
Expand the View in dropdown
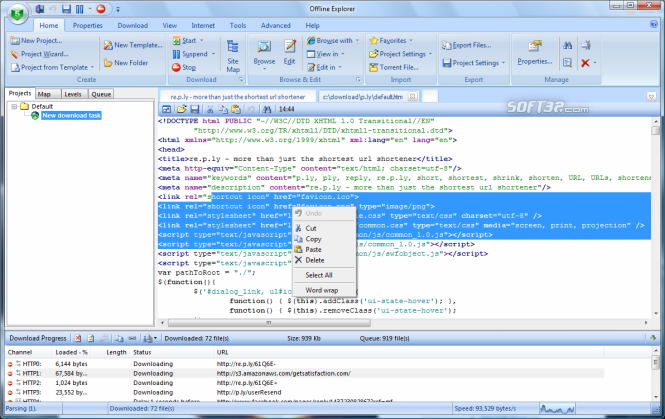[343, 54]
